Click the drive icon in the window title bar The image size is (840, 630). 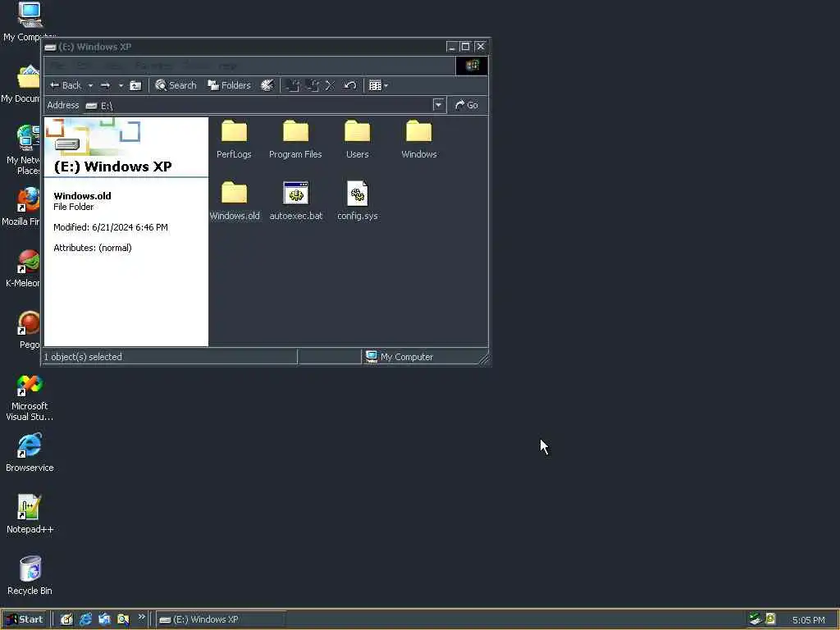[50, 47]
